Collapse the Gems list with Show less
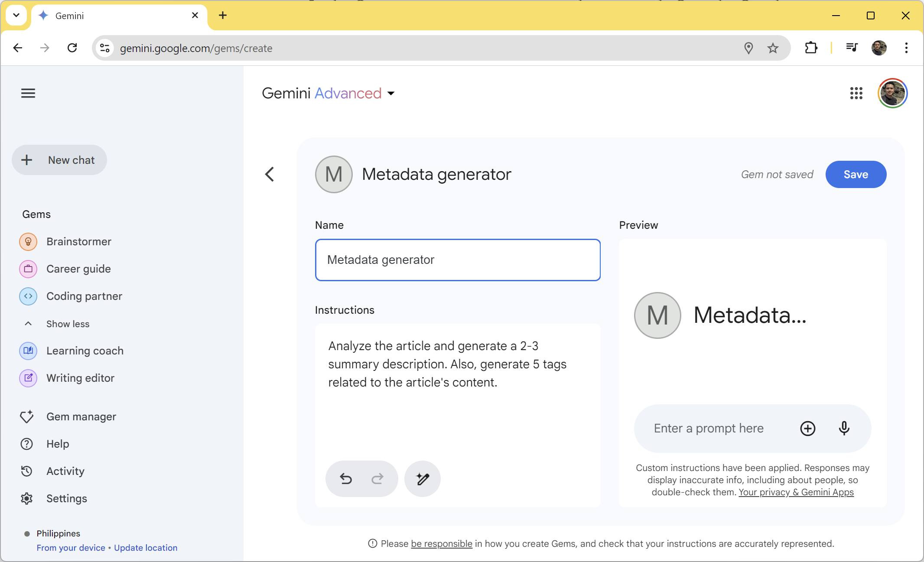This screenshot has width=924, height=562. coord(67,323)
